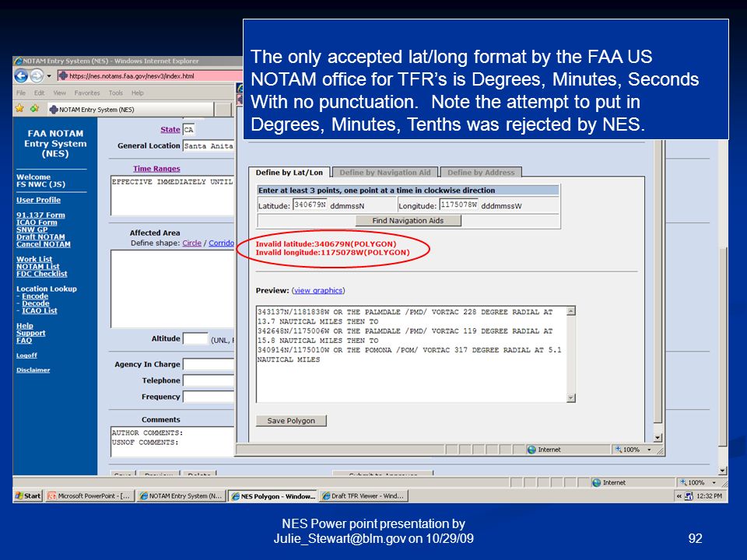Viewport: 747px width, 560px height.
Task: Open the File menu
Action: [21, 93]
